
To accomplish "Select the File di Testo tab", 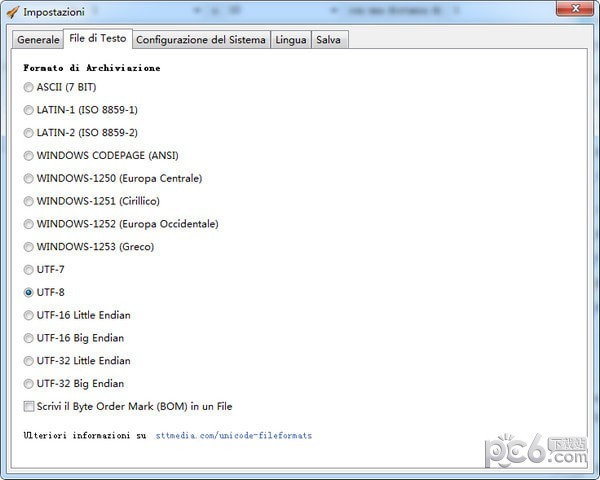I will pyautogui.click(x=98, y=38).
